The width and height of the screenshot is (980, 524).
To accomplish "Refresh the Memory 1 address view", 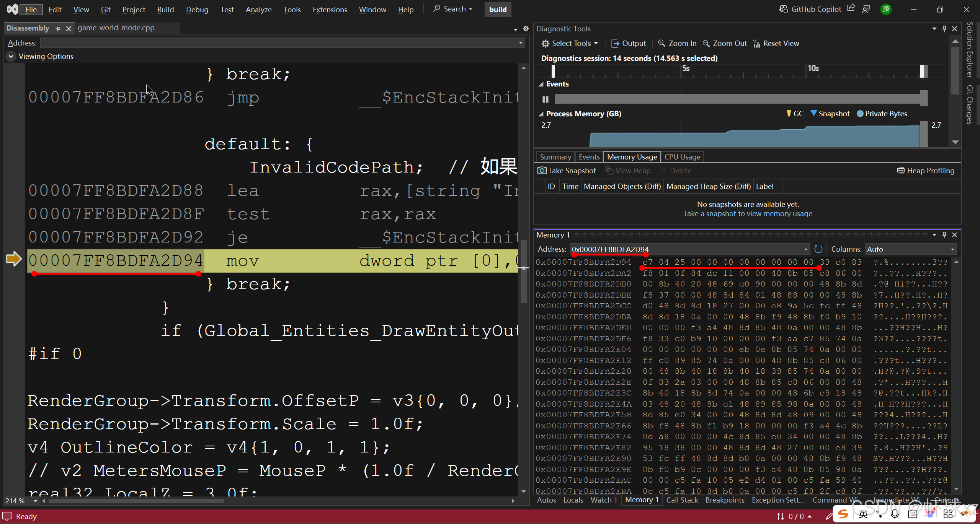I will (x=818, y=249).
